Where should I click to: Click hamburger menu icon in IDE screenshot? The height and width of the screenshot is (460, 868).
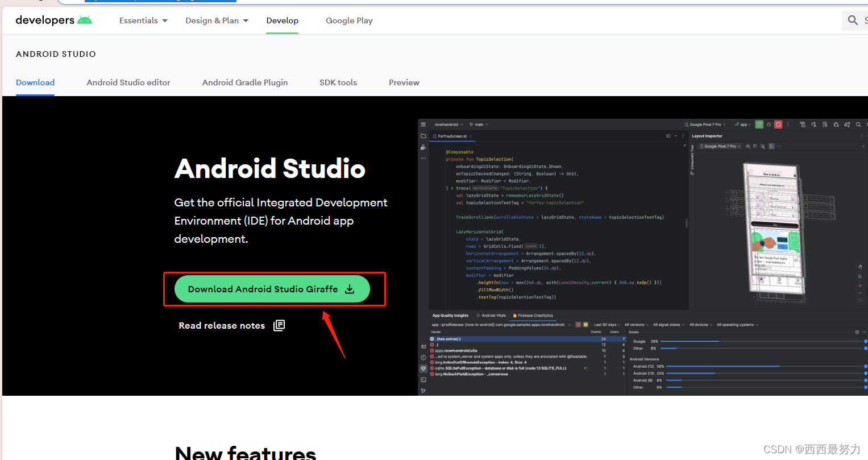click(x=423, y=124)
